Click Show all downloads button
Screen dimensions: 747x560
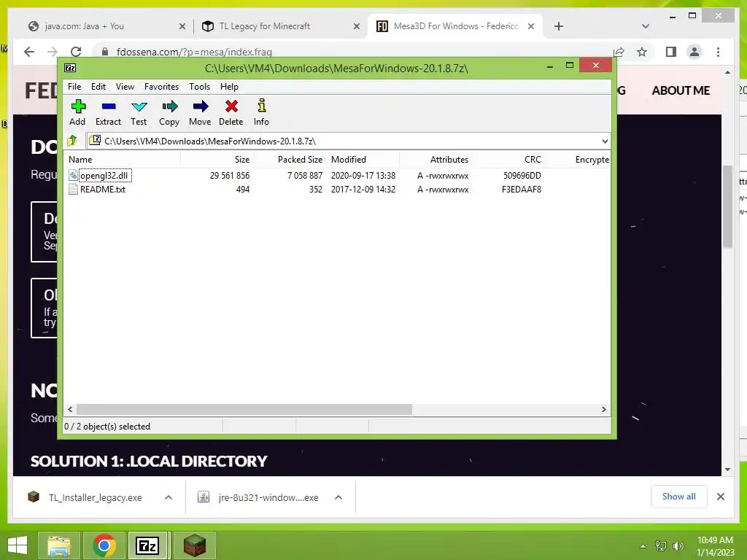(x=679, y=496)
